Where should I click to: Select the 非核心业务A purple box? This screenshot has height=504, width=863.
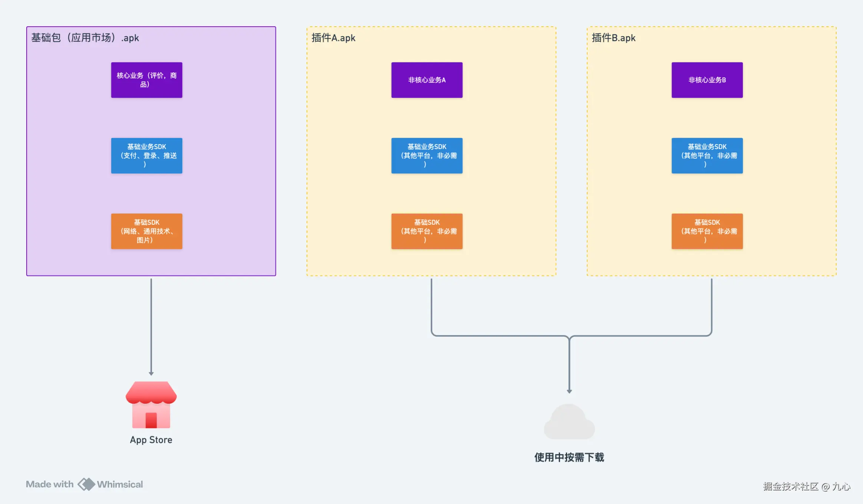pos(427,80)
